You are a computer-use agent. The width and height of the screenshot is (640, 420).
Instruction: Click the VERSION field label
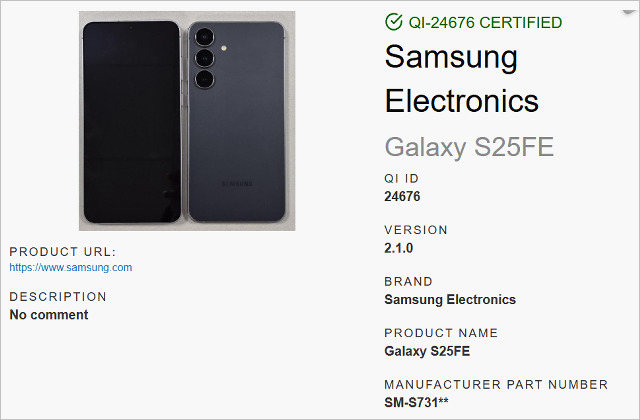(x=416, y=230)
